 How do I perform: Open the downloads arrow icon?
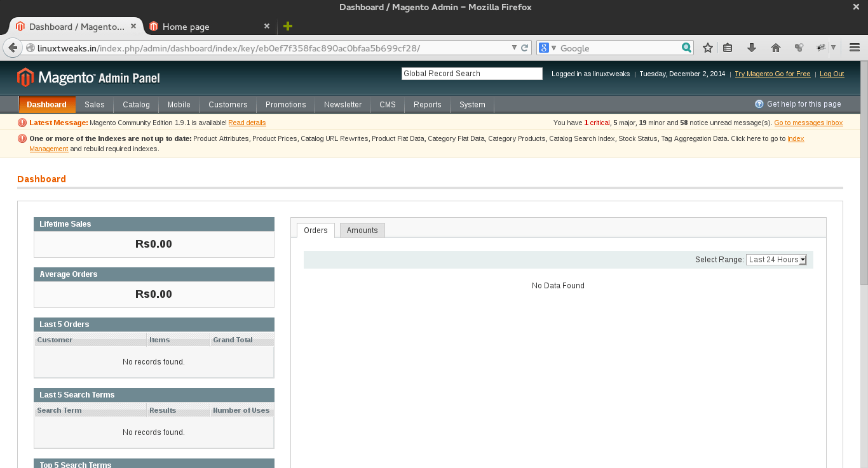coord(751,48)
